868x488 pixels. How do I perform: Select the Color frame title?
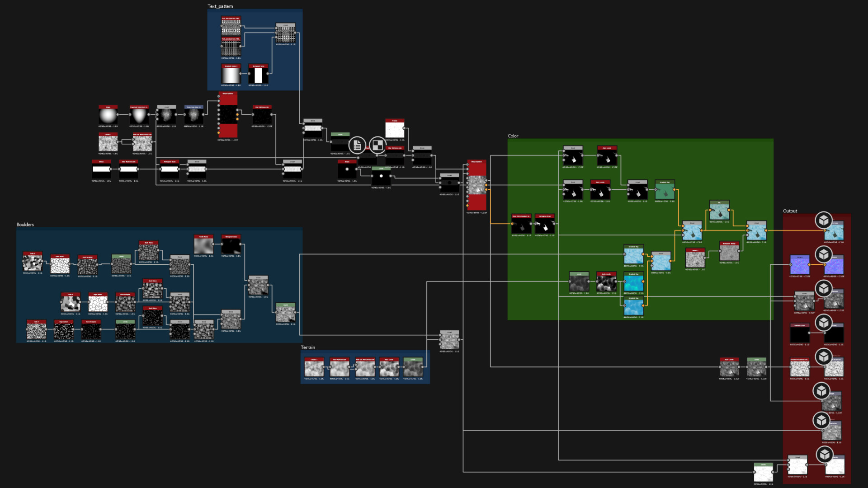click(x=513, y=136)
